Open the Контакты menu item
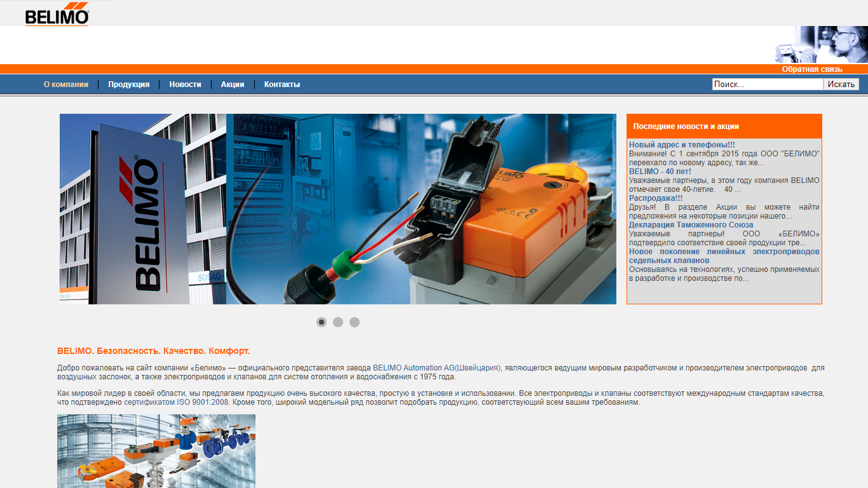Viewport: 868px width, 488px height. click(x=282, y=85)
